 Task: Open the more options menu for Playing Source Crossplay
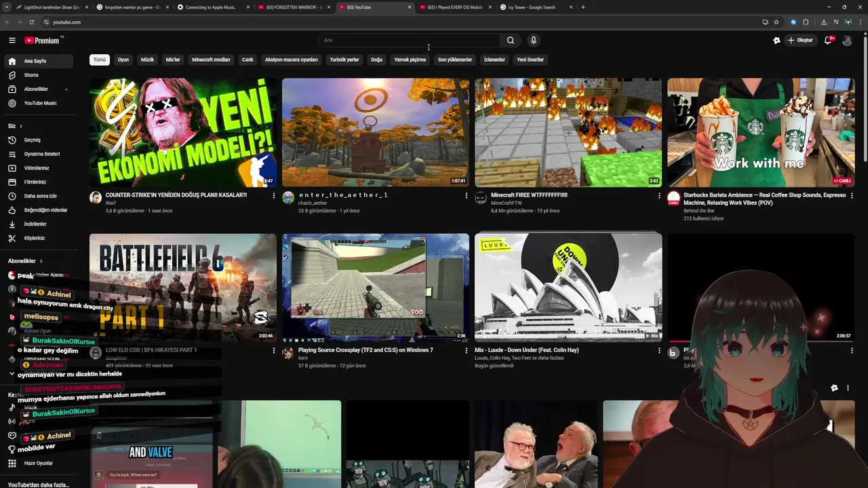(467, 351)
